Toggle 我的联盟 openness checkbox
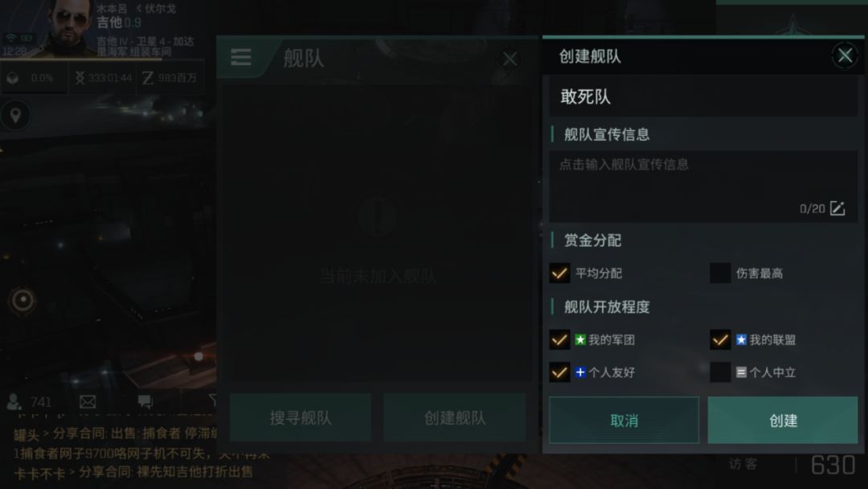Screen dimensions: 868x489 [x=720, y=339]
